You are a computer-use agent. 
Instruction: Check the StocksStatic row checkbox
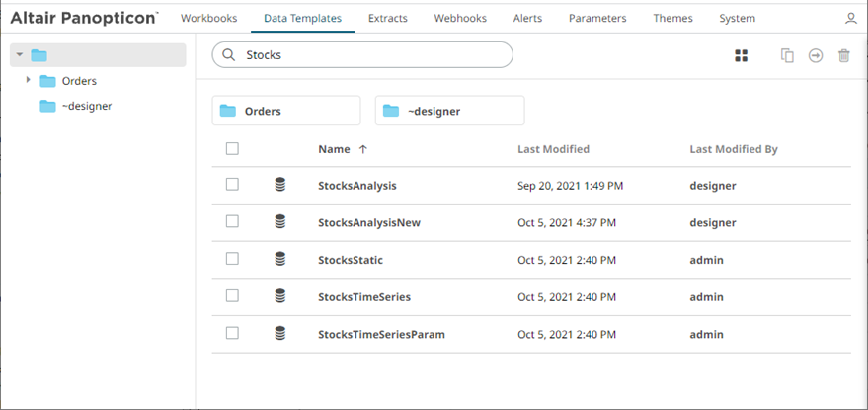coord(232,259)
